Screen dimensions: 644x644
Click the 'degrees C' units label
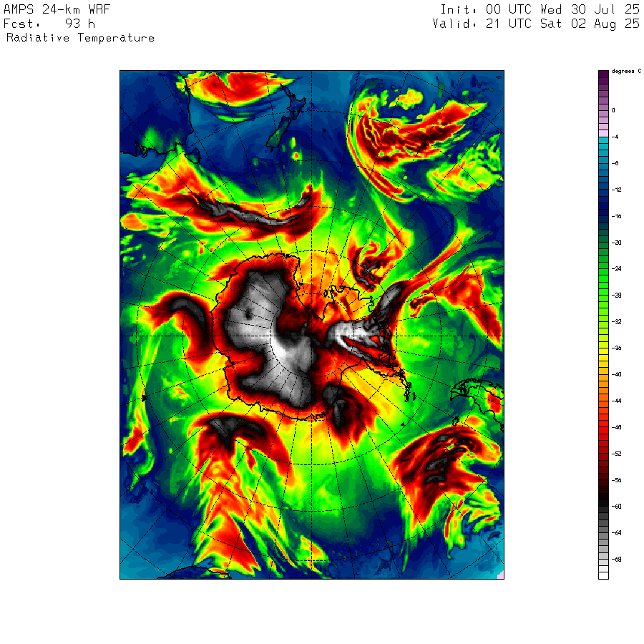(626, 72)
